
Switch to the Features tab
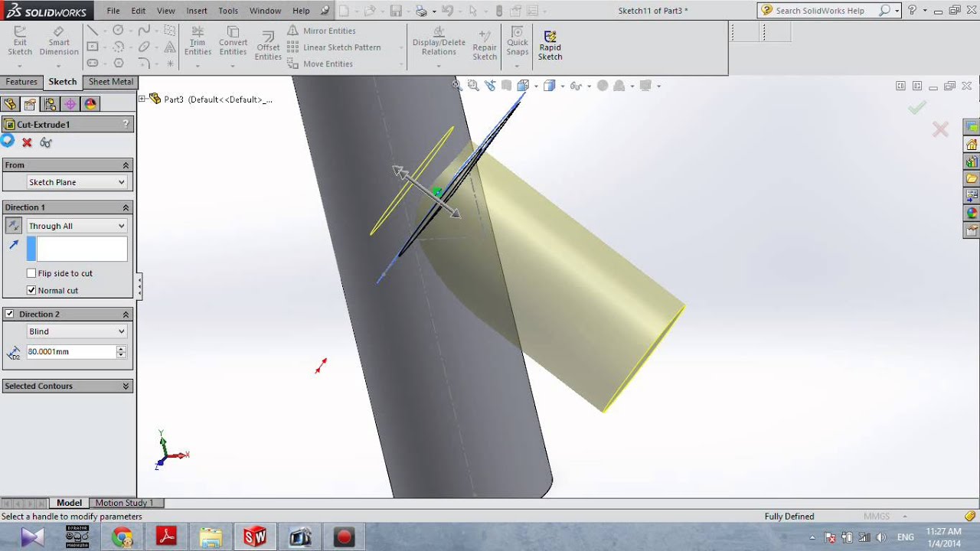pos(21,82)
